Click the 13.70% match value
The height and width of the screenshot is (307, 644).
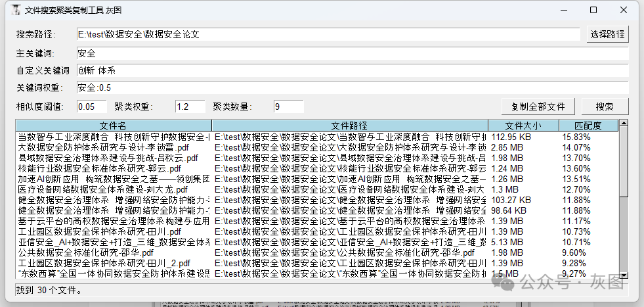click(576, 158)
